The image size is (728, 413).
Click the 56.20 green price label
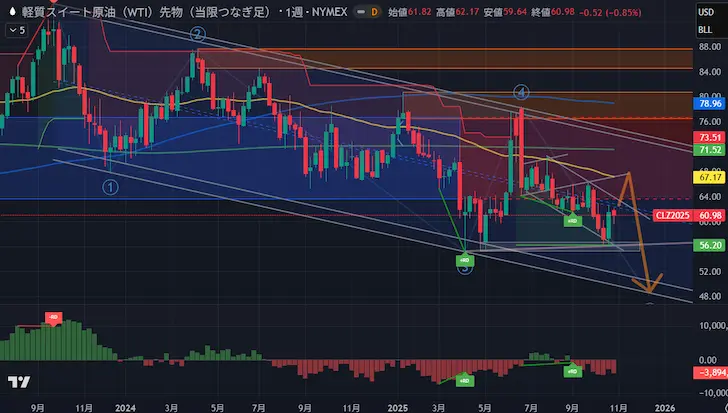pos(709,244)
